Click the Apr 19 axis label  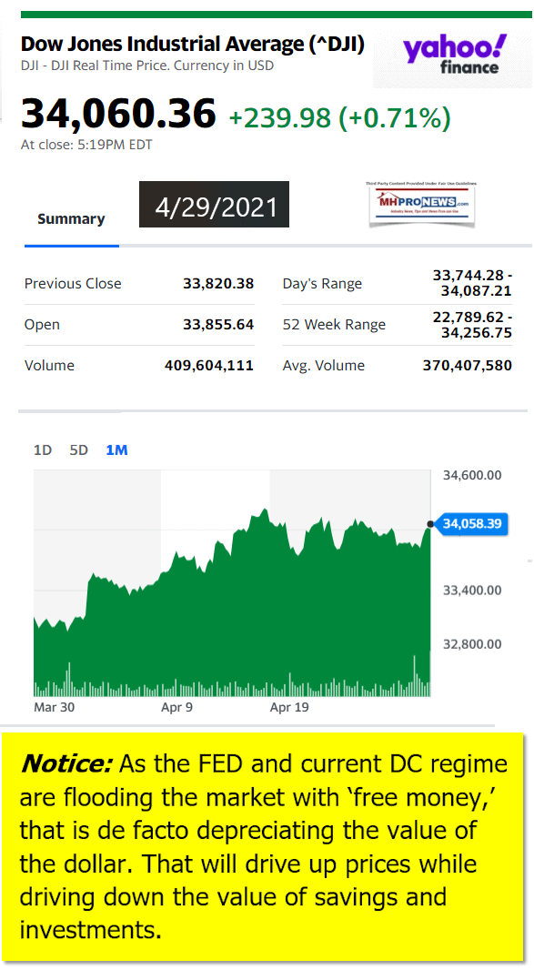point(289,708)
